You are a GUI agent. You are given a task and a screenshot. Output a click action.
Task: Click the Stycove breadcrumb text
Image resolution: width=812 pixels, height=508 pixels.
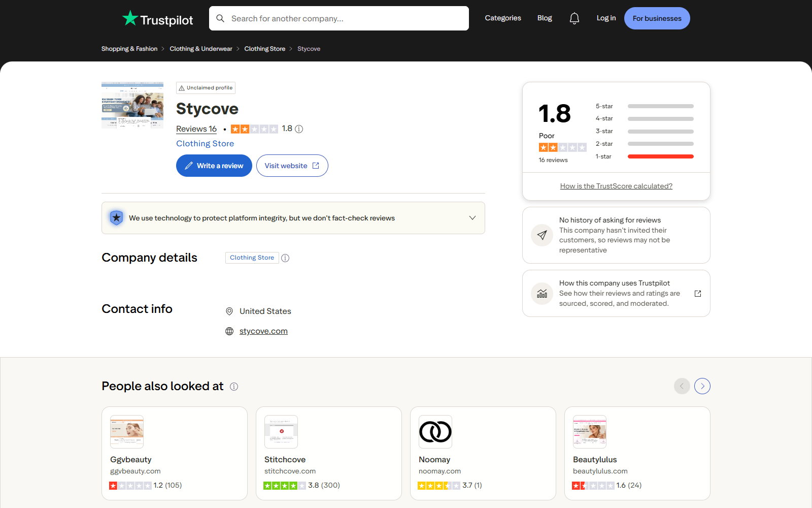(x=309, y=49)
